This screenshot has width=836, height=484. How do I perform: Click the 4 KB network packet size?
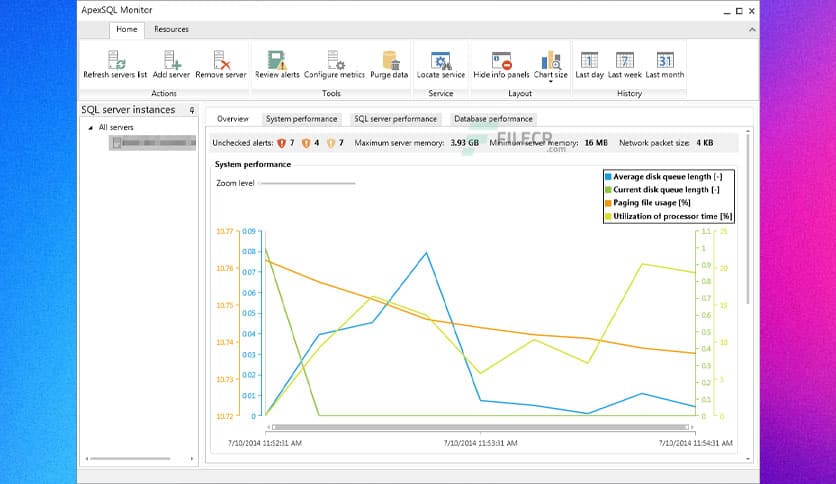(x=705, y=143)
